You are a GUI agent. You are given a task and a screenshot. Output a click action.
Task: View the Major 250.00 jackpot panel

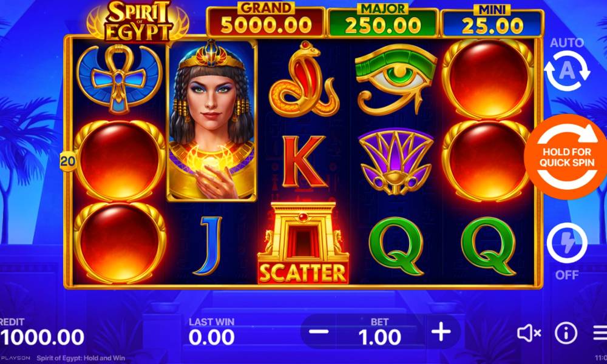point(382,21)
